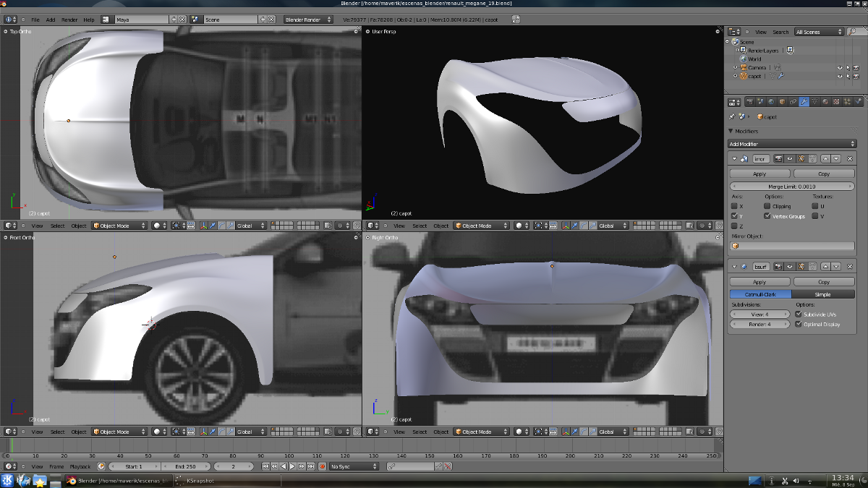The height and width of the screenshot is (488, 868).
Task: Click the World properties tab icon
Action: pos(771,102)
